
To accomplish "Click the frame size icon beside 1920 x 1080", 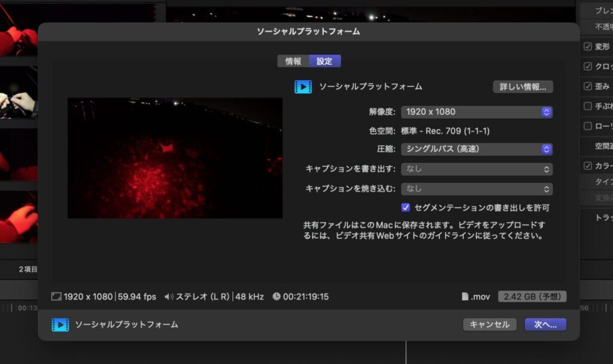I will tap(56, 296).
